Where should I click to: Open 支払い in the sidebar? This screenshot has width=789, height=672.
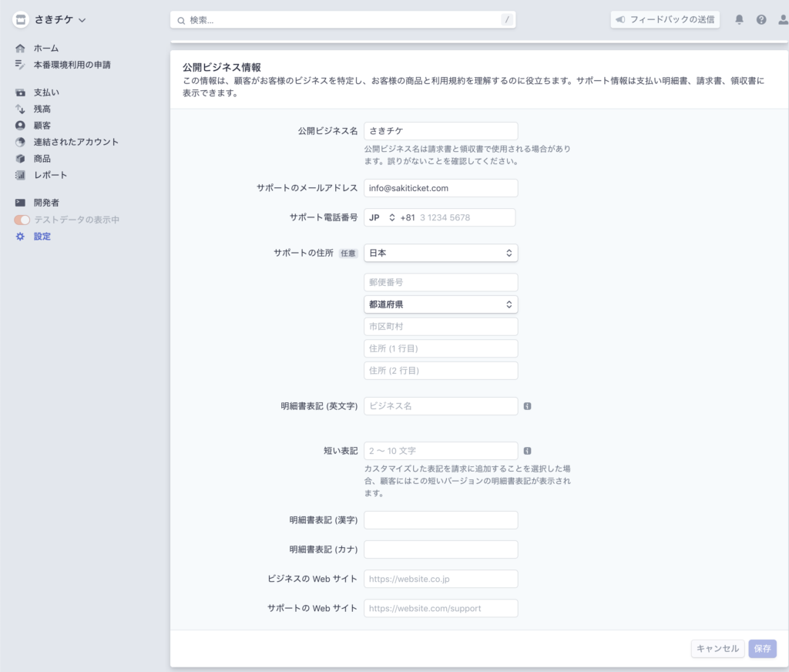point(46,92)
